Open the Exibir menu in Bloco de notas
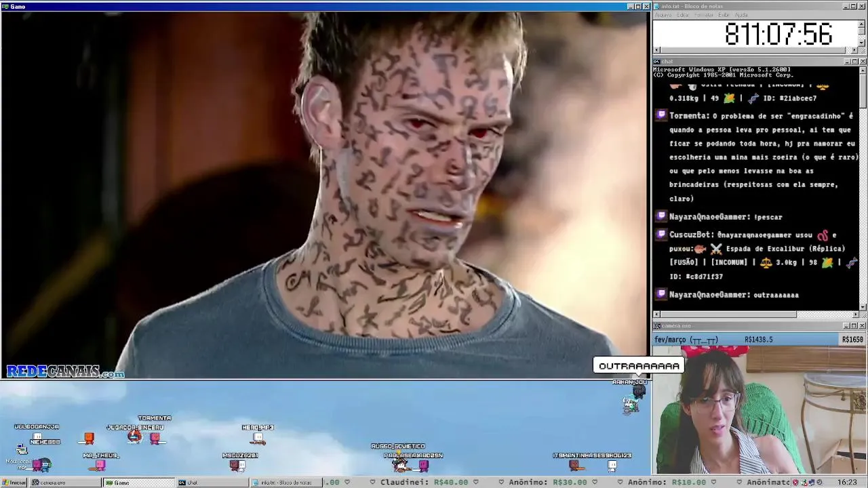Viewport: 868px width, 488px height. pos(724,15)
